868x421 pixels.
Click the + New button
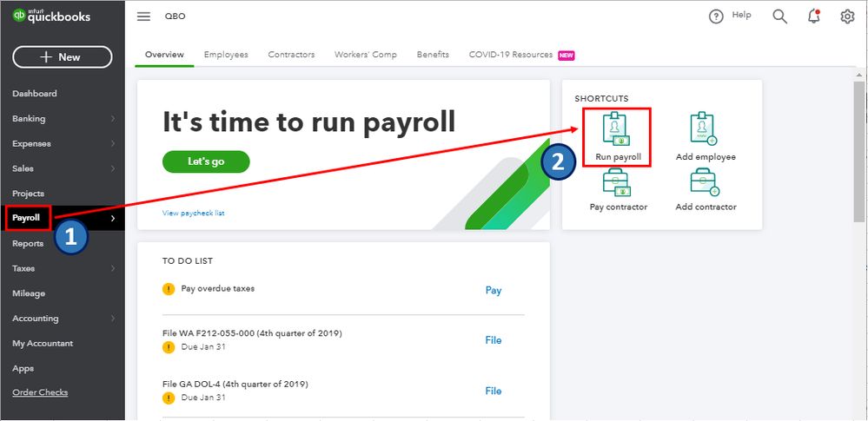click(x=62, y=57)
